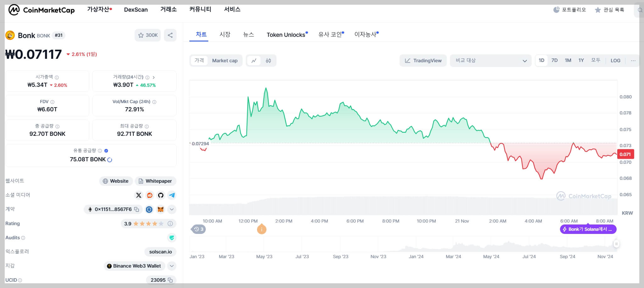Click the shield icon beside contract address

coord(149,209)
